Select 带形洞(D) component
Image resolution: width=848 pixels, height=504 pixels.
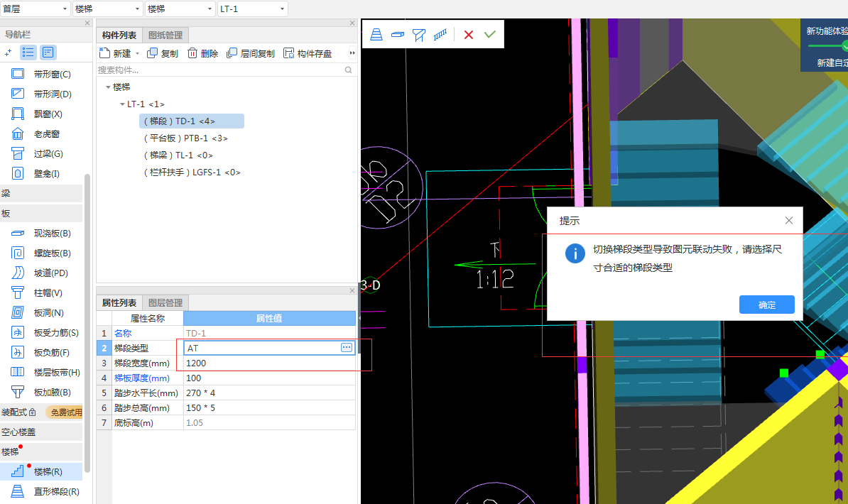tap(41, 94)
